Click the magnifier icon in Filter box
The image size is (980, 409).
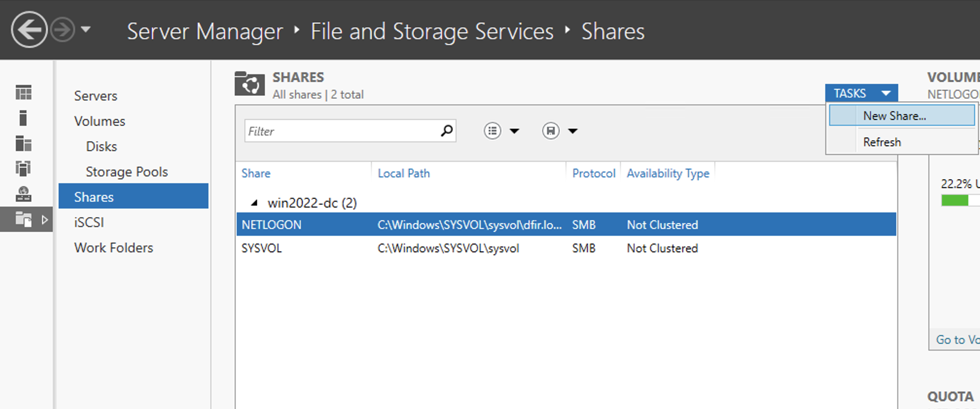446,130
